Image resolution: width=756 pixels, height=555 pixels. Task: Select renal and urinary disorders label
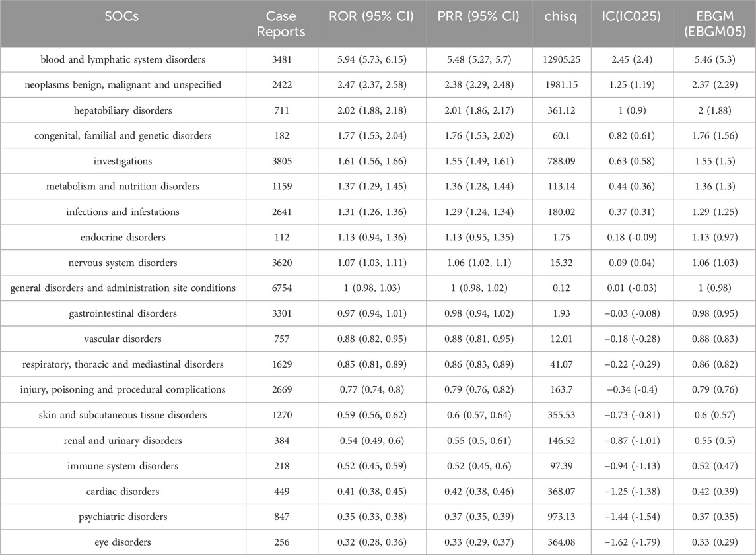[122, 441]
